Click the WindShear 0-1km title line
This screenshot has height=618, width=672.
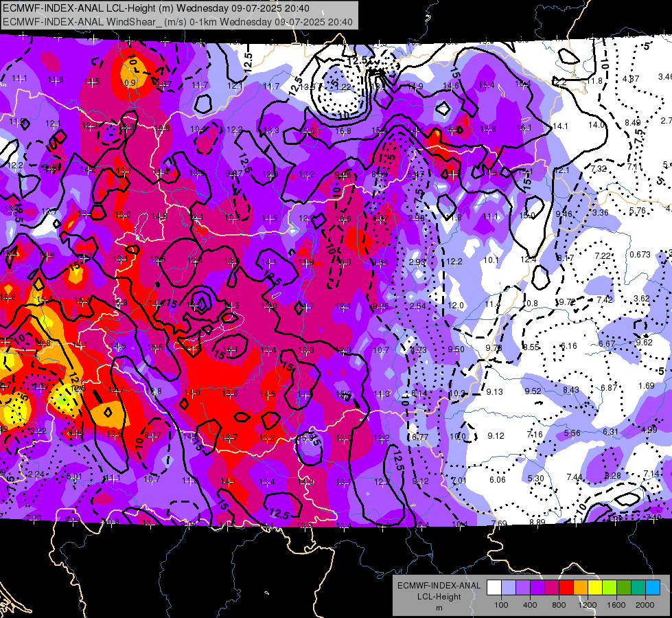pos(177,22)
